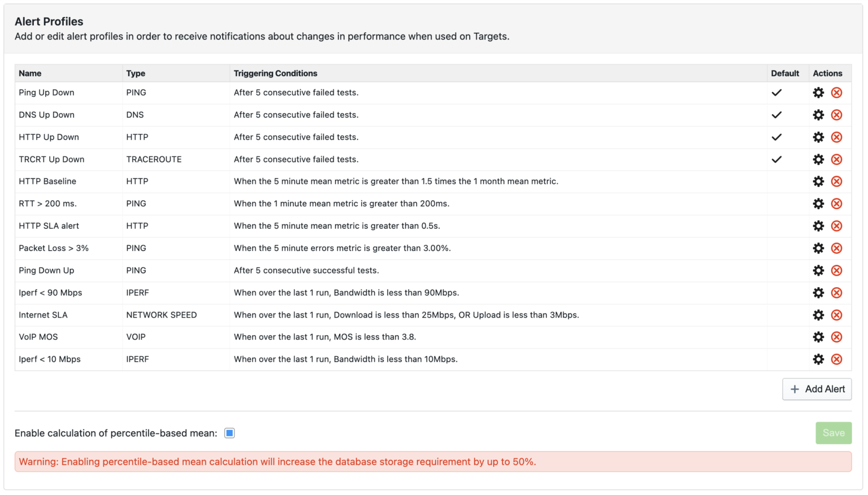Open gear settings for TRCRT Up Down
The height and width of the screenshot is (495, 868).
point(818,159)
